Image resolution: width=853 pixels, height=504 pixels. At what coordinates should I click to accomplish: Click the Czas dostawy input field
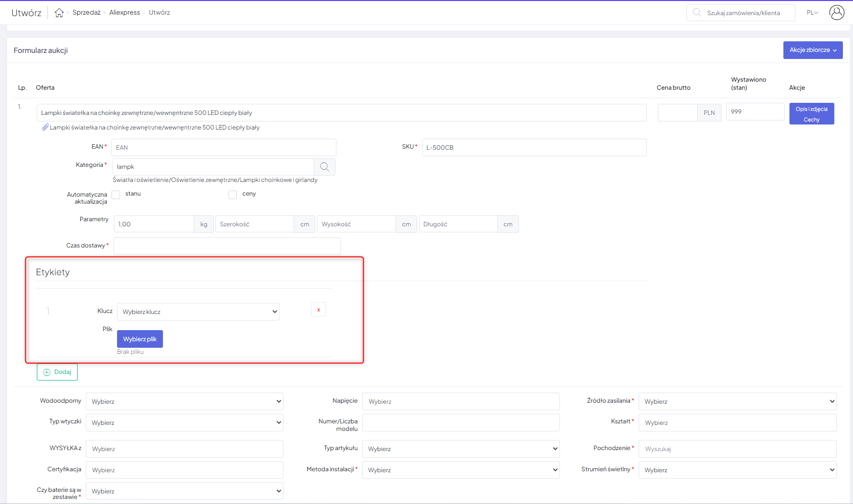[227, 246]
